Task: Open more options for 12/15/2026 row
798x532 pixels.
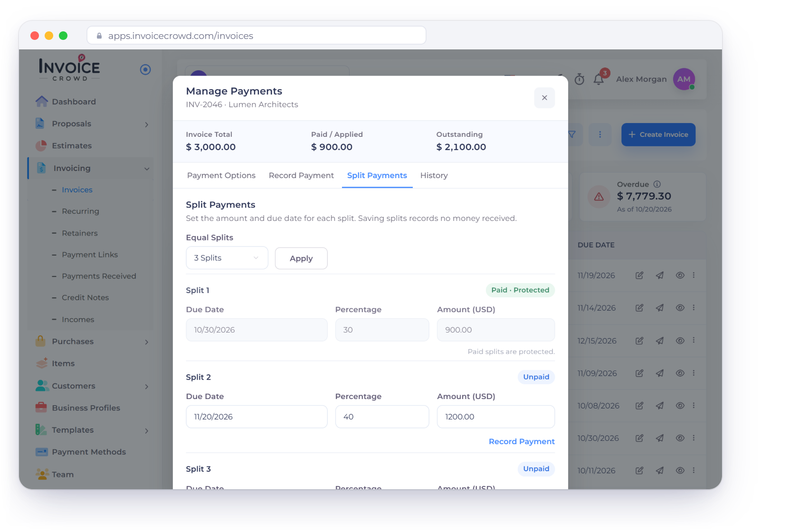Action: coord(693,340)
